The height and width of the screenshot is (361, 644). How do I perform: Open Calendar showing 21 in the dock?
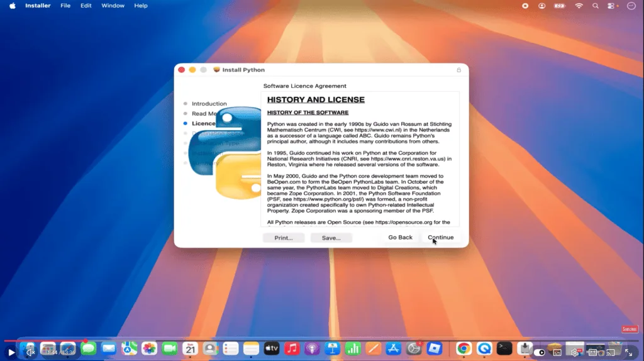(x=190, y=348)
